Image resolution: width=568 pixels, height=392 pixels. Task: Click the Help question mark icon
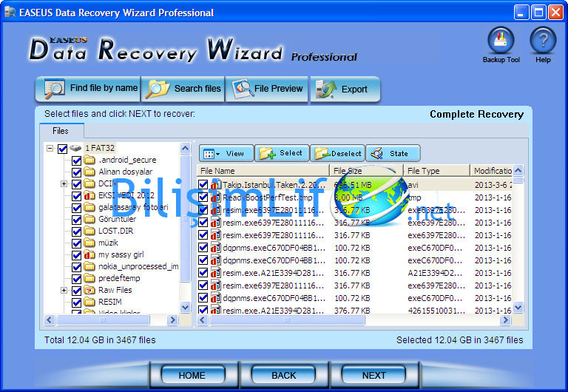(x=543, y=41)
